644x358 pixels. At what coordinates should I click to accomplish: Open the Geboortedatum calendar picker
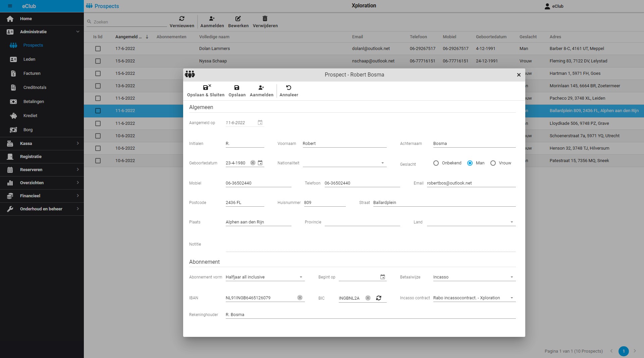tap(260, 163)
